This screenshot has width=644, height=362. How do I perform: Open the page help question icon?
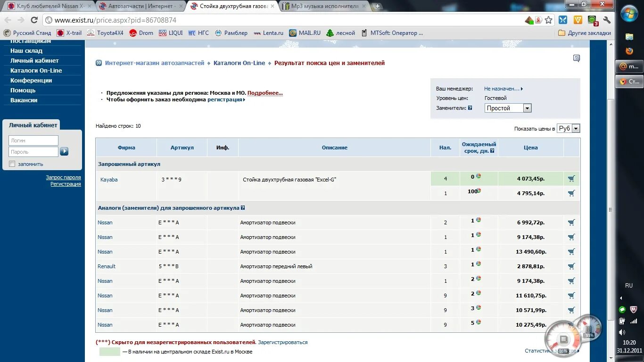(x=577, y=58)
